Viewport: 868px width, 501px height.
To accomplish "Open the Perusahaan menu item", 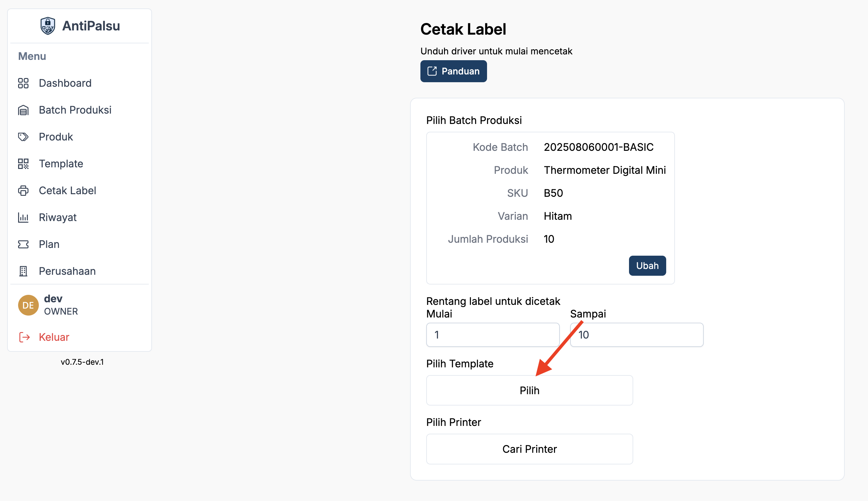I will click(x=67, y=271).
